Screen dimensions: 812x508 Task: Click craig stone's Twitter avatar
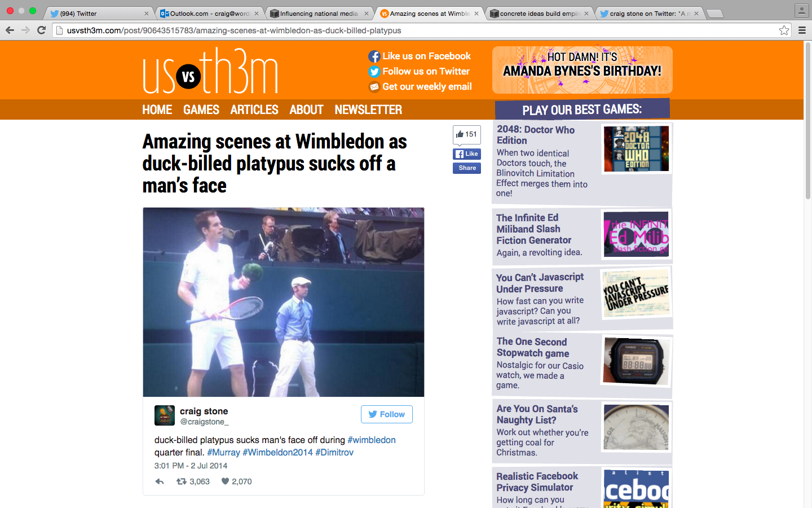(x=165, y=415)
